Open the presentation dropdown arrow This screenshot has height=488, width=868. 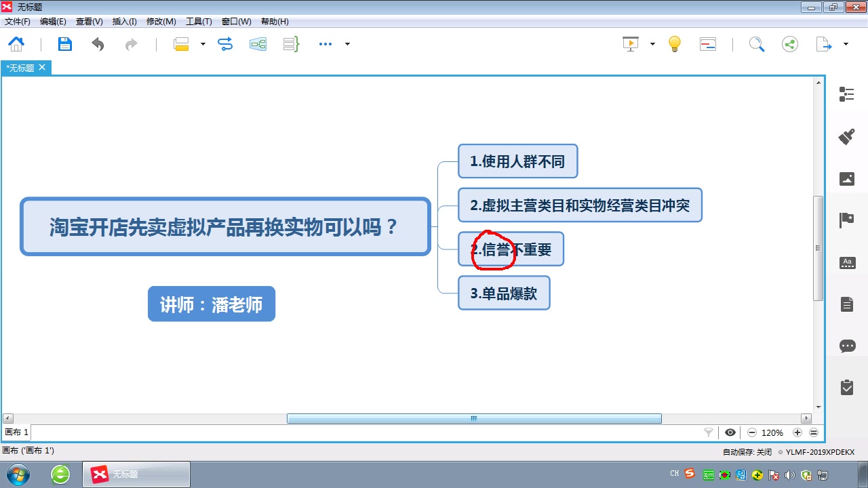click(652, 44)
